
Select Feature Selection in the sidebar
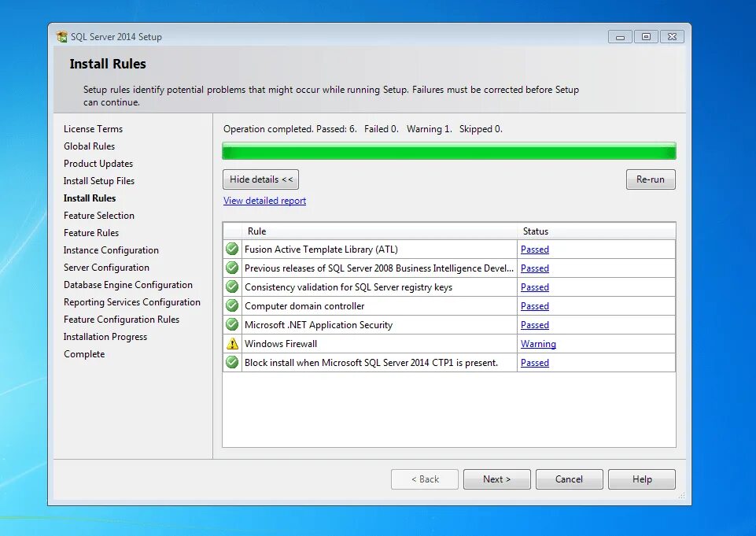pos(98,215)
